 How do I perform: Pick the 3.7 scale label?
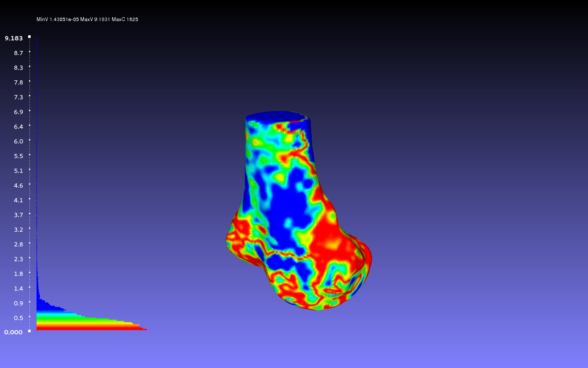18,215
